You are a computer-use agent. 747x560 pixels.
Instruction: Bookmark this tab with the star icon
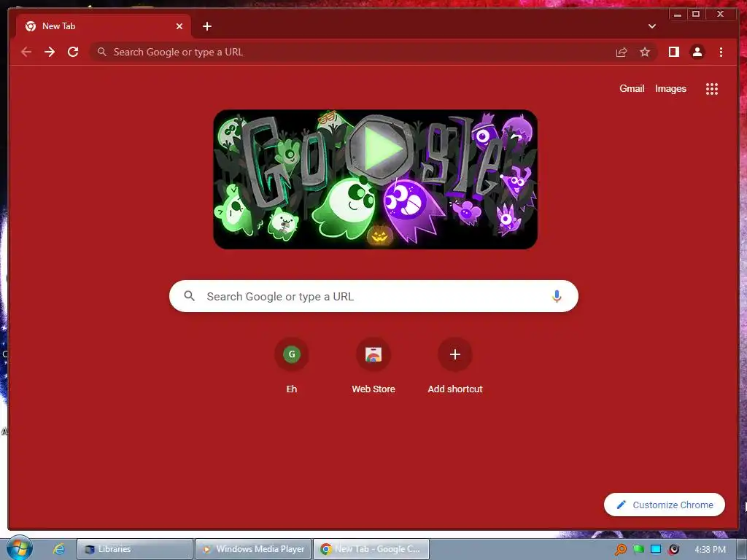click(x=645, y=52)
